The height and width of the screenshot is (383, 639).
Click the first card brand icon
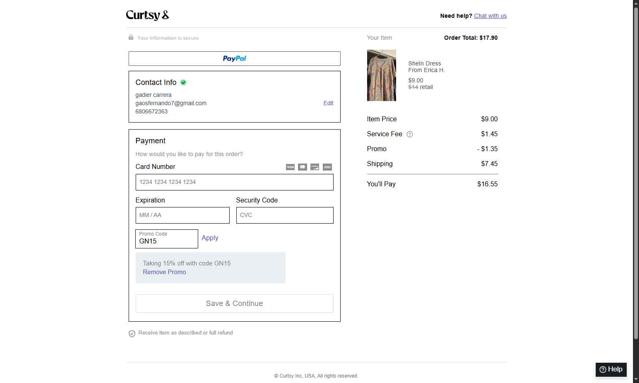pos(290,167)
